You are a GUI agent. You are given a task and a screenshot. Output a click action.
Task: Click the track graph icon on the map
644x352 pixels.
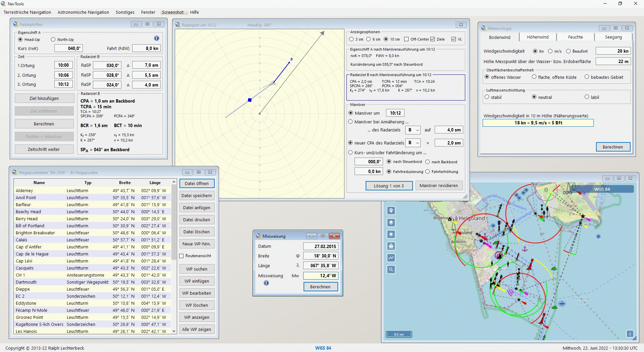pyautogui.click(x=390, y=258)
